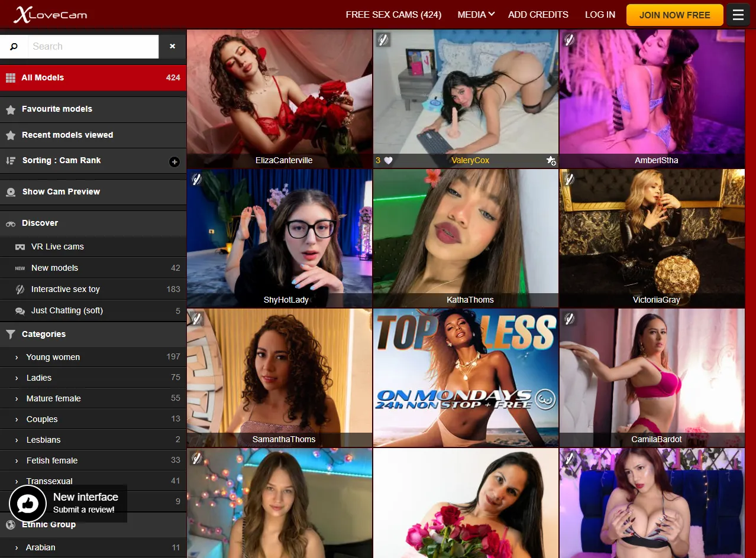Open the Add Credits menu item
This screenshot has height=558, width=756.
point(537,14)
